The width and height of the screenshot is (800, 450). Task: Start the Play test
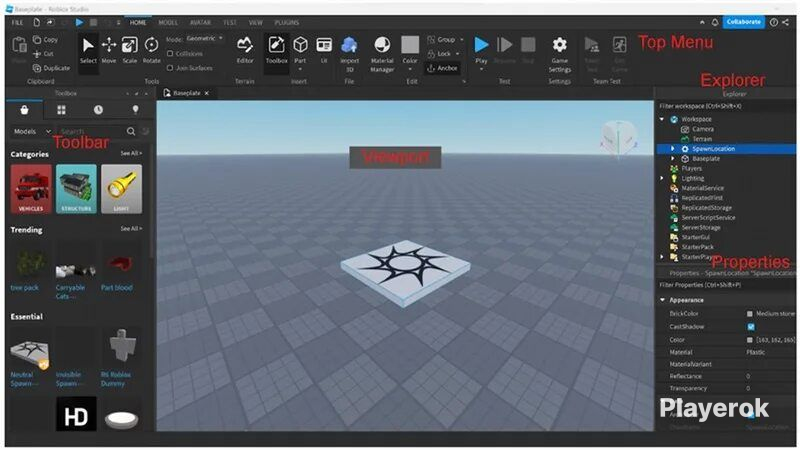[x=481, y=46]
